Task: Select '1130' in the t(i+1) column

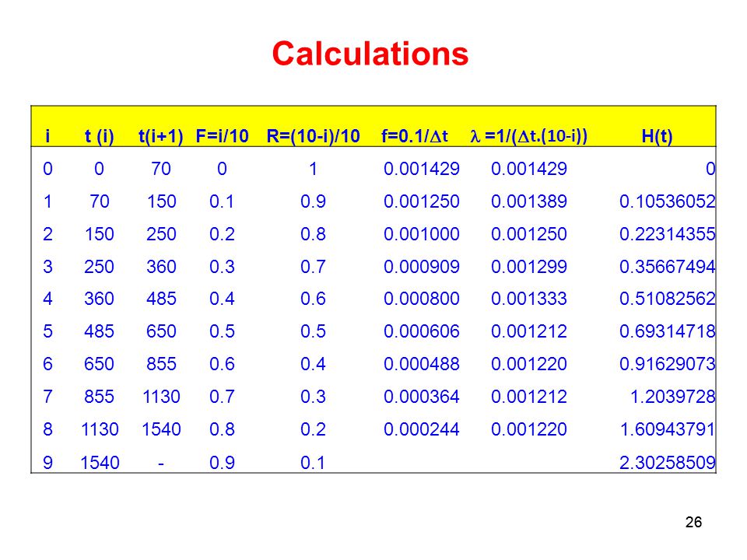Action: coord(161,396)
